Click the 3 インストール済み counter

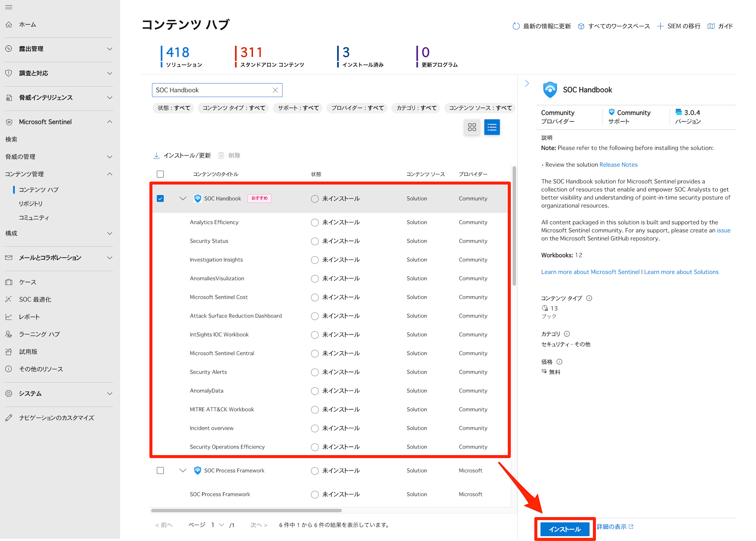(361, 57)
